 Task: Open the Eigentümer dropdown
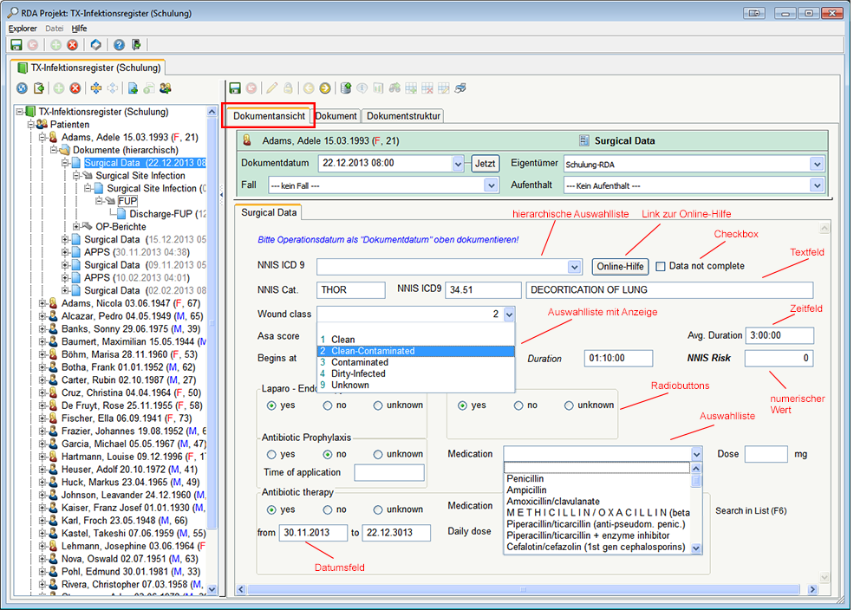tap(816, 164)
